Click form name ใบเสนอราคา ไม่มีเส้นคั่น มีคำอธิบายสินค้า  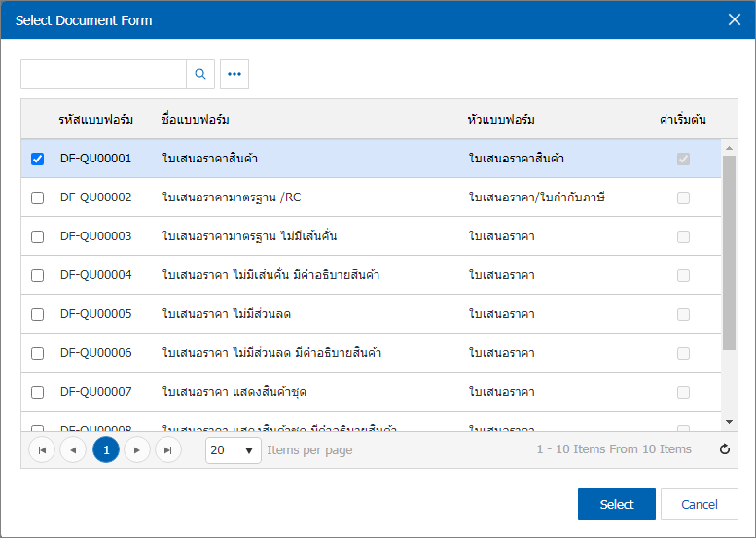[270, 275]
